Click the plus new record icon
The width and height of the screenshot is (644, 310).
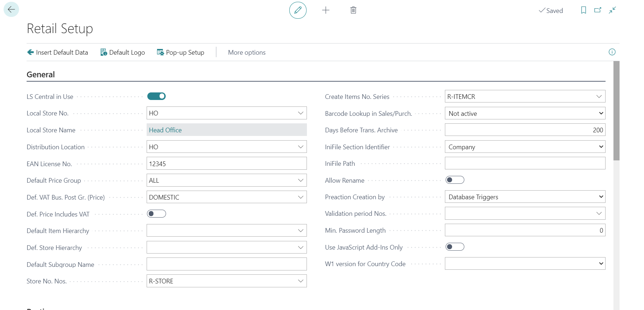[326, 10]
